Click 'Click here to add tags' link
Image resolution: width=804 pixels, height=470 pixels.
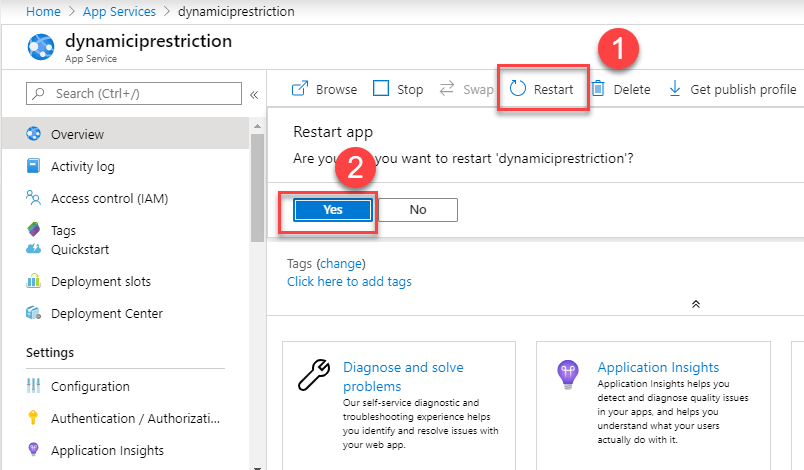click(349, 281)
